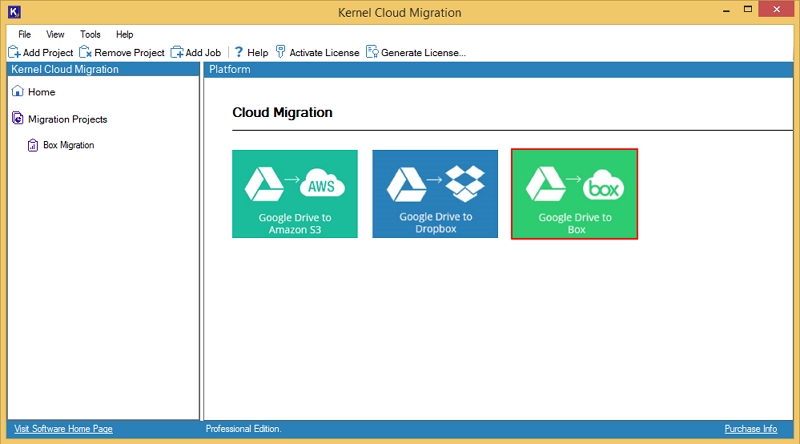800x444 pixels.
Task: Click the Remove Project toolbar icon
Action: 85,52
